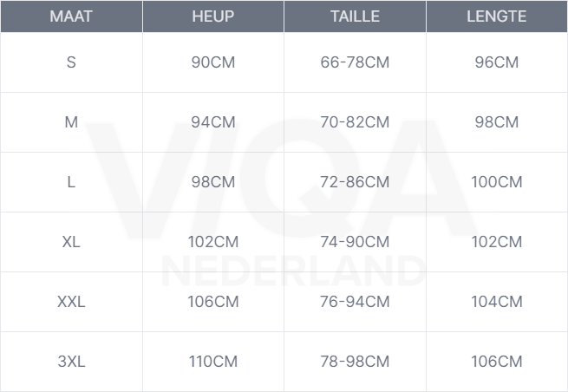Viewport: 568px width, 392px height.
Task: Select the size S cell
Action: click(x=71, y=62)
